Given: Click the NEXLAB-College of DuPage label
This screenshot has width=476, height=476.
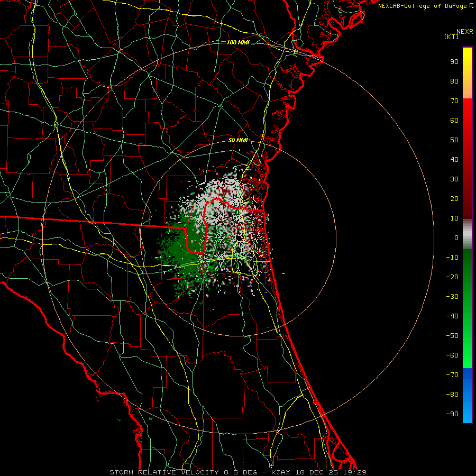Looking at the screenshot, I should [x=423, y=6].
